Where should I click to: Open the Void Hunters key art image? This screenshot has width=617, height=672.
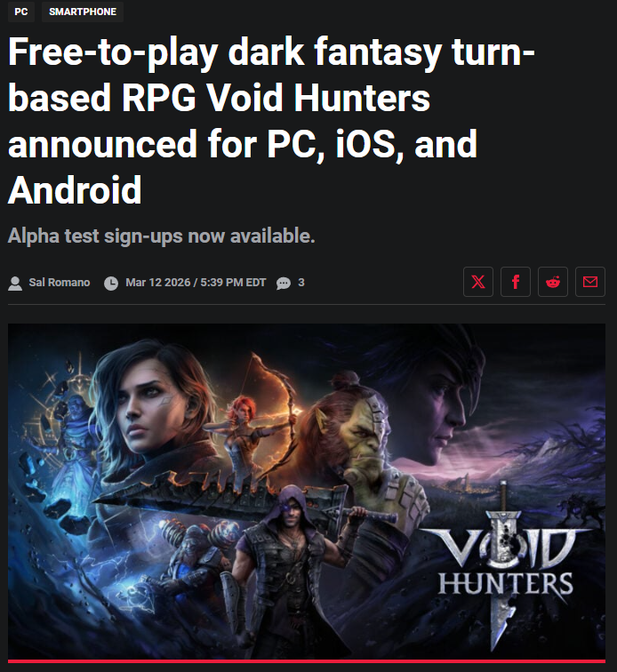307,492
